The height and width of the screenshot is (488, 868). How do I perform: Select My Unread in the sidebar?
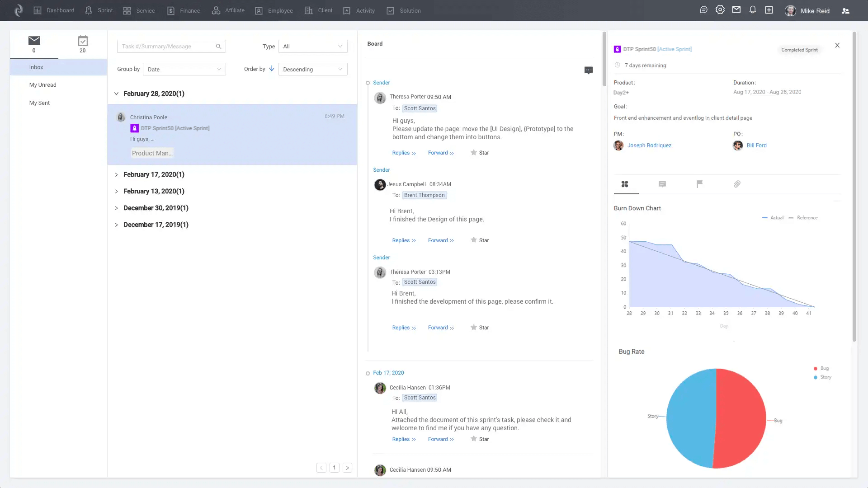click(x=43, y=85)
